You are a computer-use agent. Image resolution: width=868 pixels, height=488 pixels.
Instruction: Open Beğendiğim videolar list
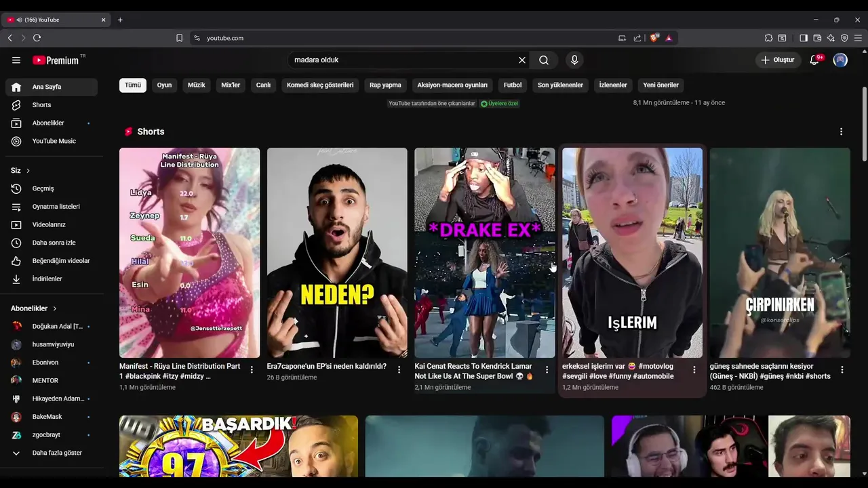point(52,260)
